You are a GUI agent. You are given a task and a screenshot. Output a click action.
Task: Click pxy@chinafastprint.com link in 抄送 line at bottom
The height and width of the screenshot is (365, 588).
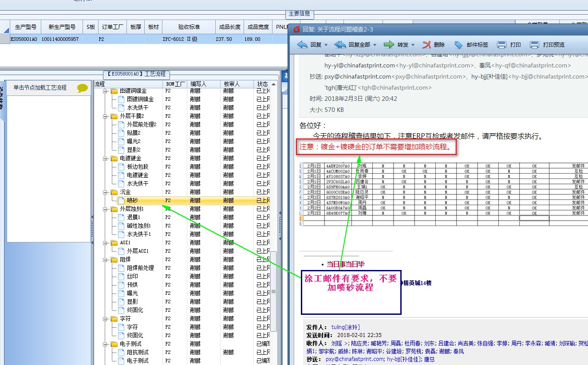pyautogui.click(x=355, y=359)
